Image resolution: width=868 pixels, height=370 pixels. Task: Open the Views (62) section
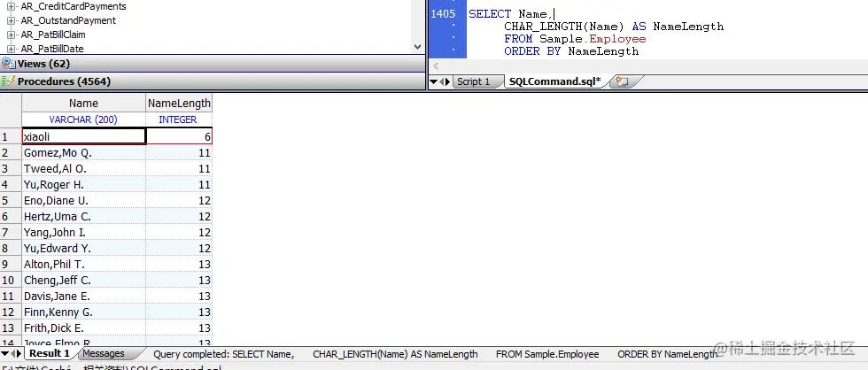tap(213, 64)
